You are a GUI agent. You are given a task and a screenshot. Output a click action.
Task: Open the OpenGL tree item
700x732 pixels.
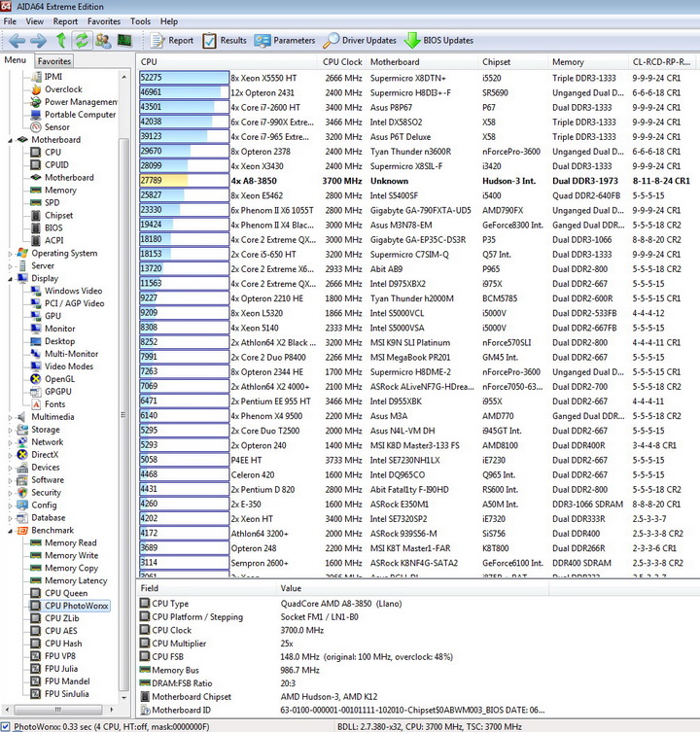[x=59, y=379]
